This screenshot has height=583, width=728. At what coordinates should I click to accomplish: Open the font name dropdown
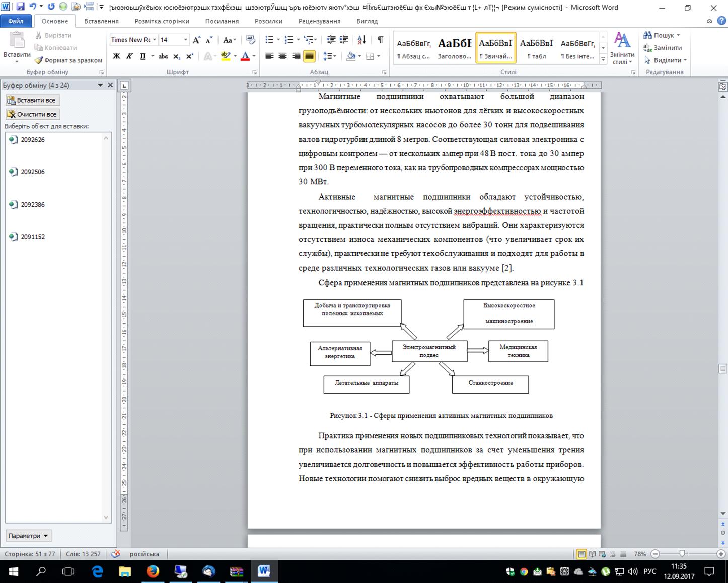[155, 40]
